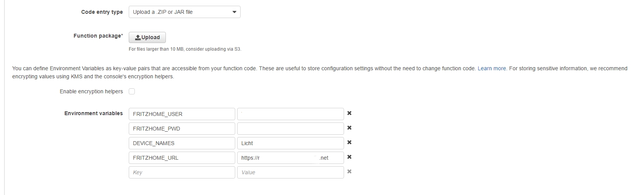The image size is (644, 195).
Task: Open the Learn more link
Action: [x=492, y=68]
